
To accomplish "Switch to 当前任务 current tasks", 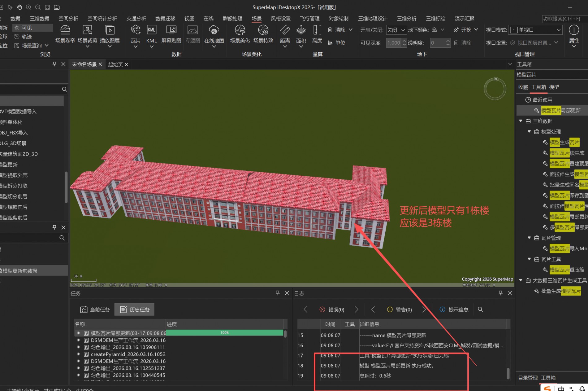I will pos(95,310).
